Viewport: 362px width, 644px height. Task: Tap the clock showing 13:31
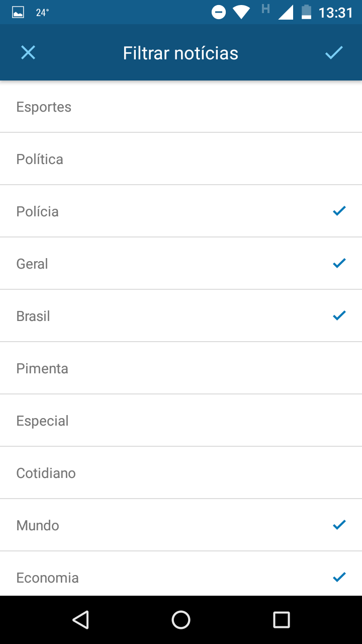[x=336, y=13]
